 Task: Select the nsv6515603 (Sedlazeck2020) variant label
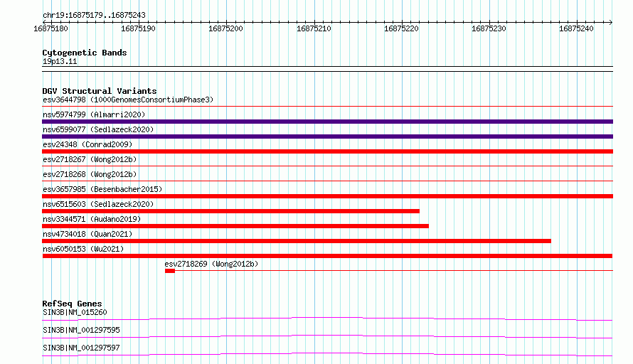(x=98, y=204)
